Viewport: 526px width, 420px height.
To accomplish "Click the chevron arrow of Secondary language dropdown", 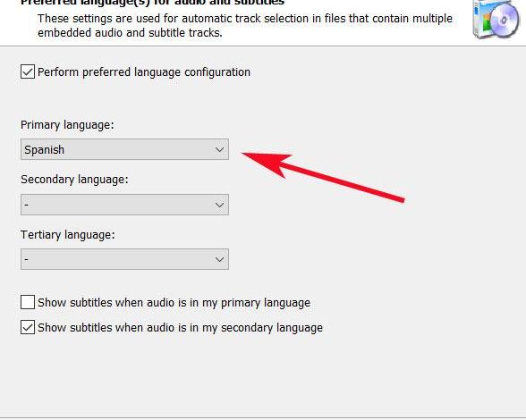I will coord(219,205).
